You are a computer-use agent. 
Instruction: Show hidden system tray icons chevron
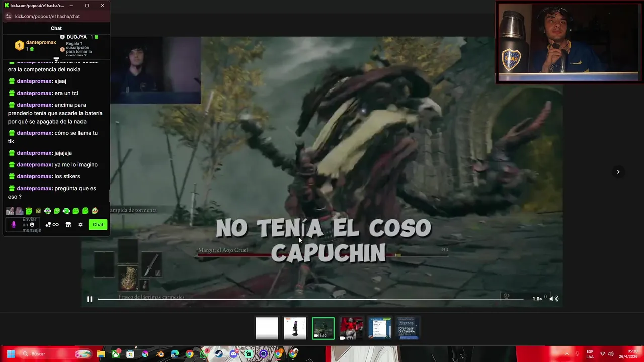coord(567,354)
